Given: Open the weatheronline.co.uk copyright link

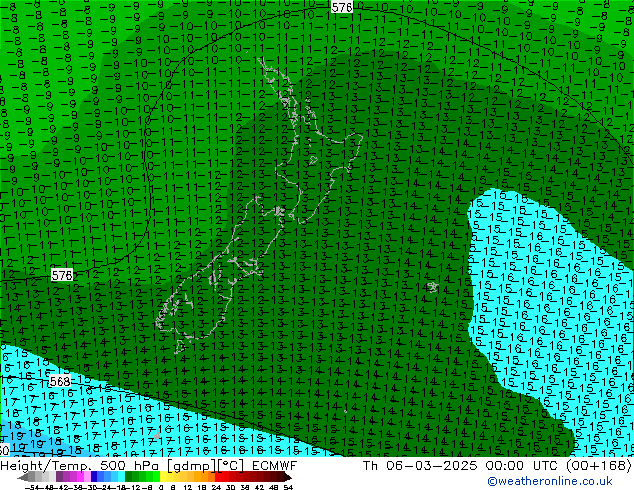Looking at the screenshot, I should pyautogui.click(x=550, y=481).
